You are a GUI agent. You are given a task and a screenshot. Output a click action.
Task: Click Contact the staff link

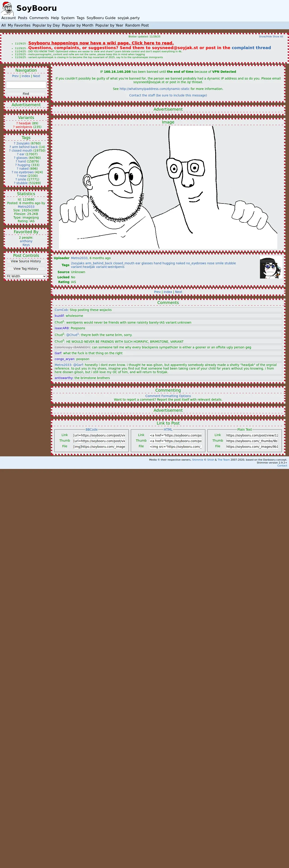(x=168, y=95)
